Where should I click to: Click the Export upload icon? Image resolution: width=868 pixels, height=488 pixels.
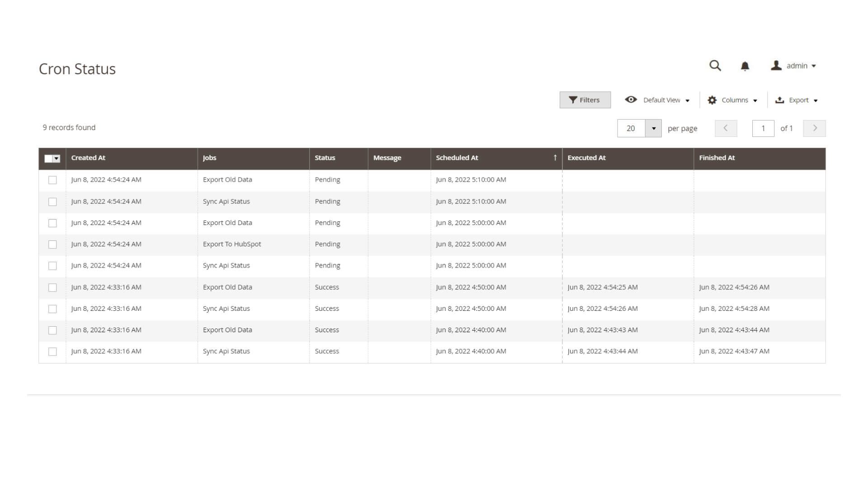pyautogui.click(x=779, y=100)
